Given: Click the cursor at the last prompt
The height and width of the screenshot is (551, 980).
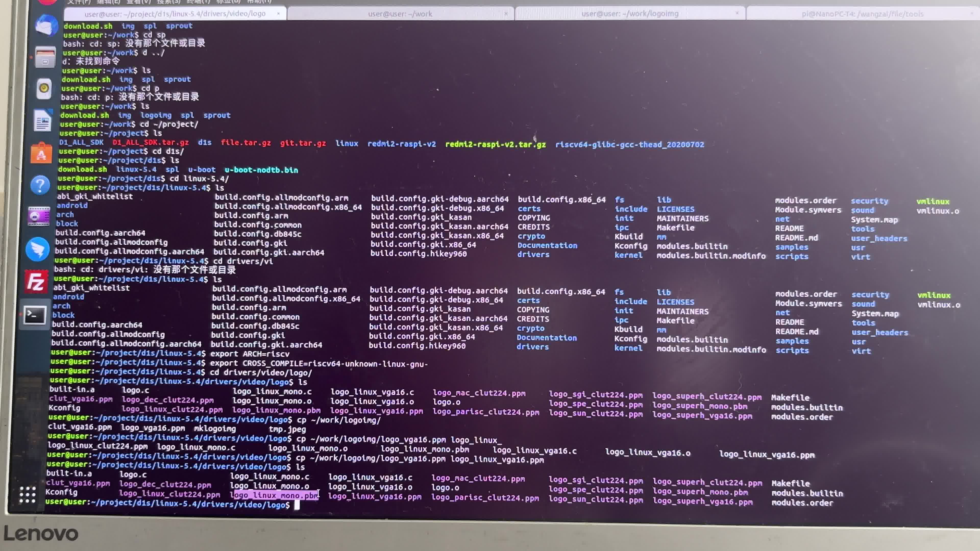Looking at the screenshot, I should [297, 505].
